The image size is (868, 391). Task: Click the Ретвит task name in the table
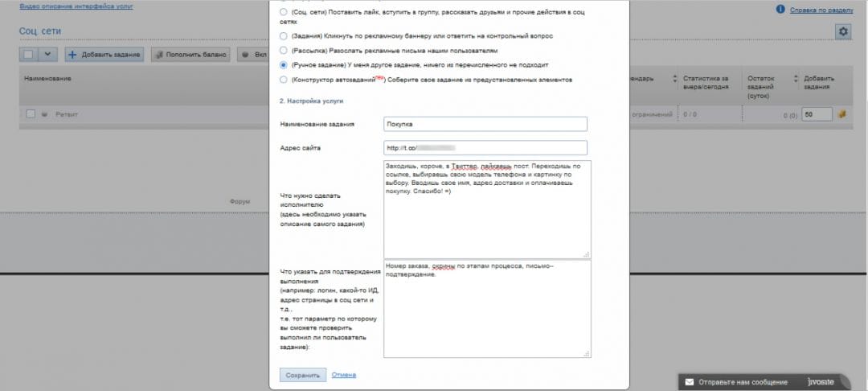pyautogui.click(x=67, y=114)
